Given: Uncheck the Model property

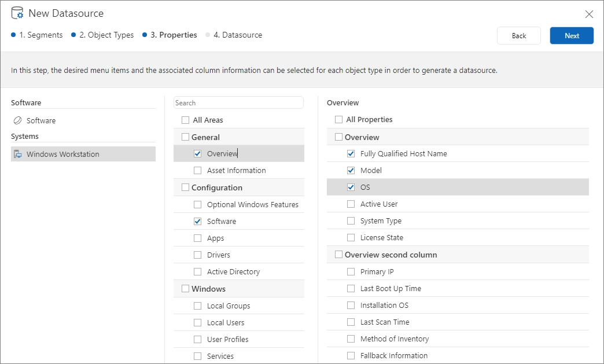Looking at the screenshot, I should [x=351, y=170].
